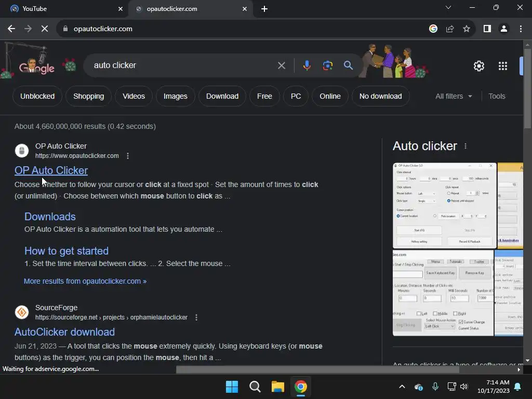Screen dimensions: 532x399
Task: Apply the No download filter chip
Action: click(381, 96)
